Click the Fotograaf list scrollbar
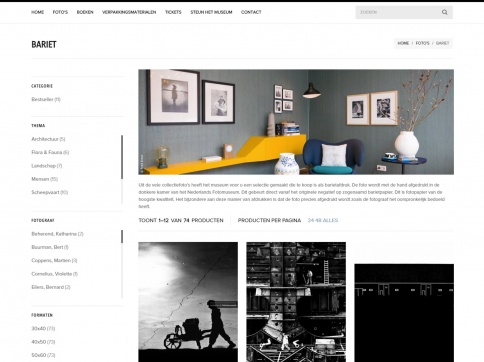 (122, 236)
